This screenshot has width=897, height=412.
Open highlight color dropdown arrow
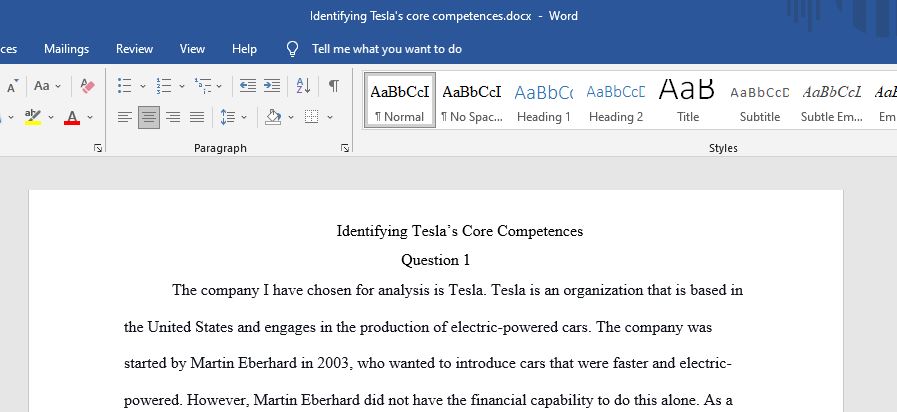(51, 117)
